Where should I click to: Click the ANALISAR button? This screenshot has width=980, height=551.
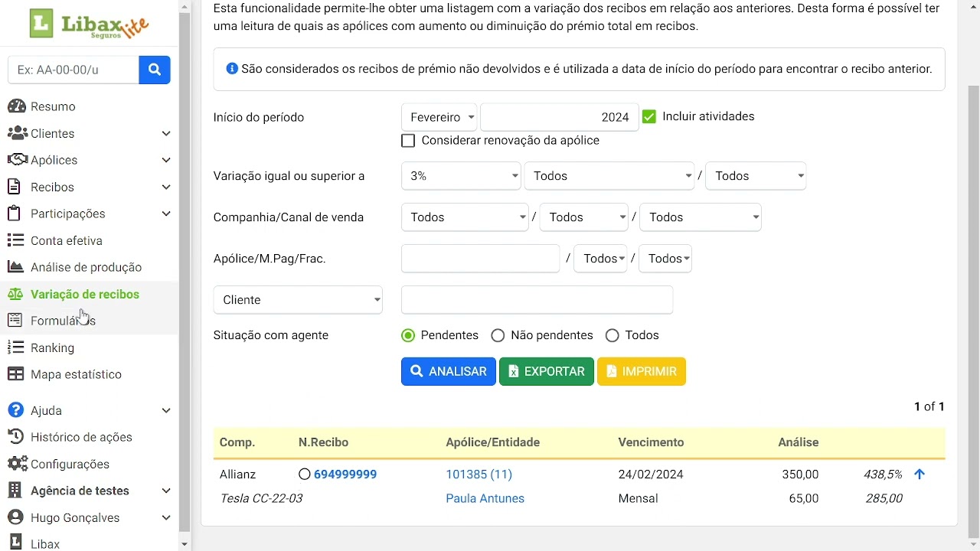click(449, 371)
